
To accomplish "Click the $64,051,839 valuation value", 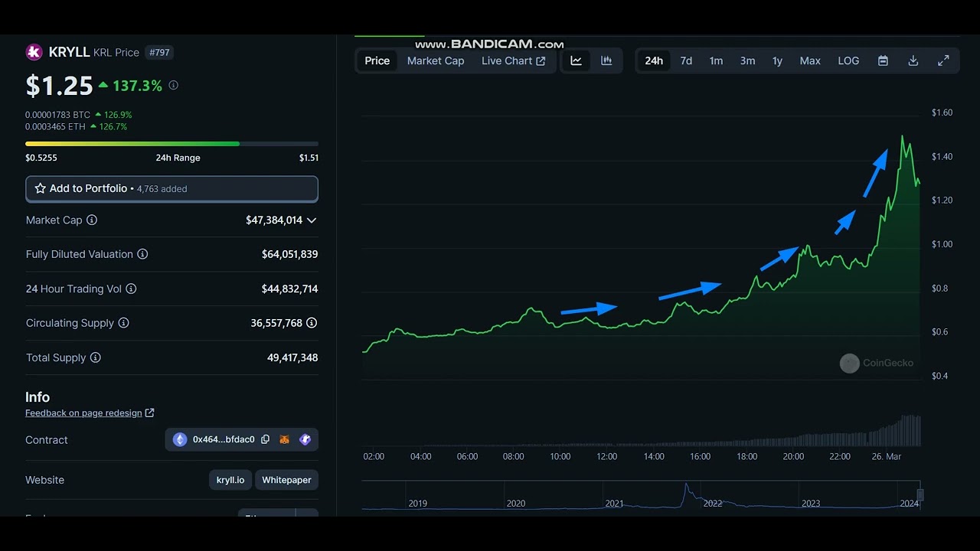I will click(289, 254).
